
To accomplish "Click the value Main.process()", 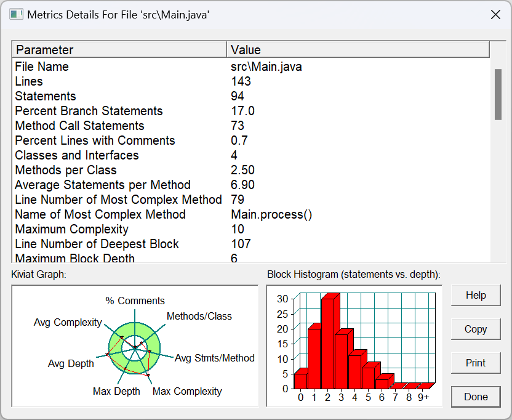I will pos(271,214).
